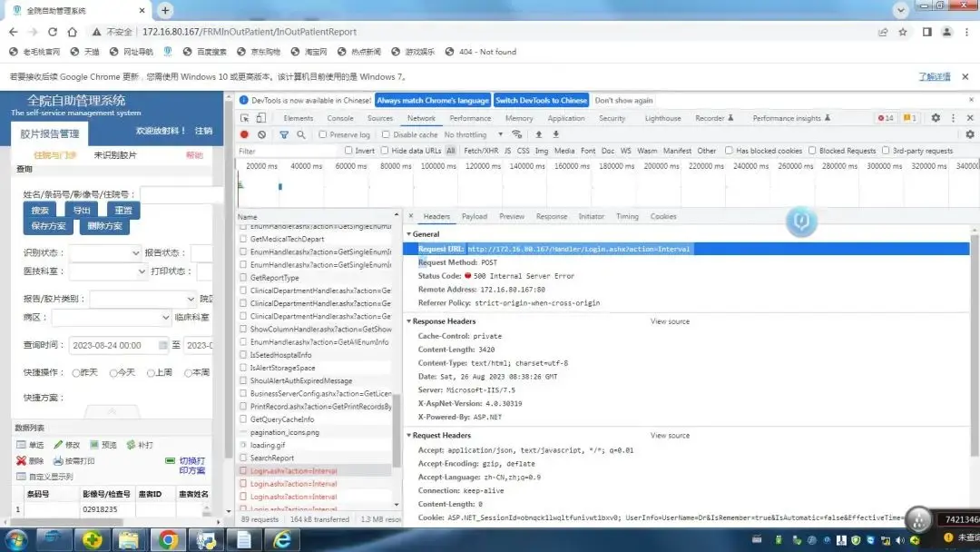Open DevTools more options kebab menu
Viewport: 980px width, 552px height.
point(953,117)
